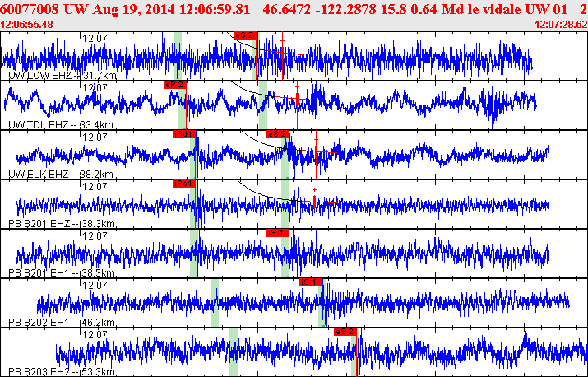The image size is (588, 377).
Task: Click the end time 12:07:28.62
Action: tap(560, 25)
